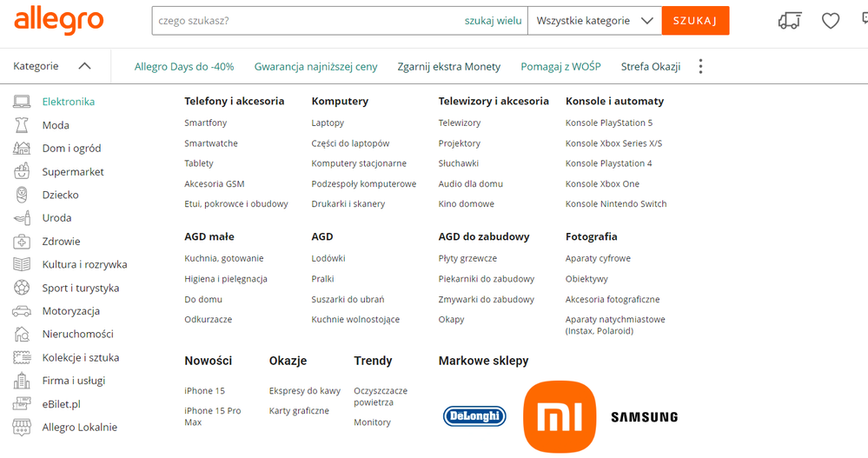
Task: Click Motoryzacja car icon
Action: tap(22, 311)
